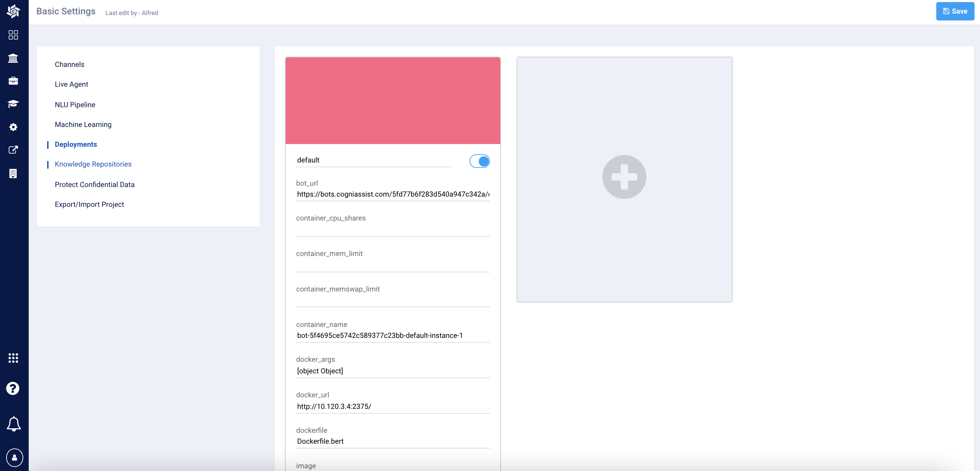Open the bank building icon in sidebar
980x471 pixels.
(13, 58)
